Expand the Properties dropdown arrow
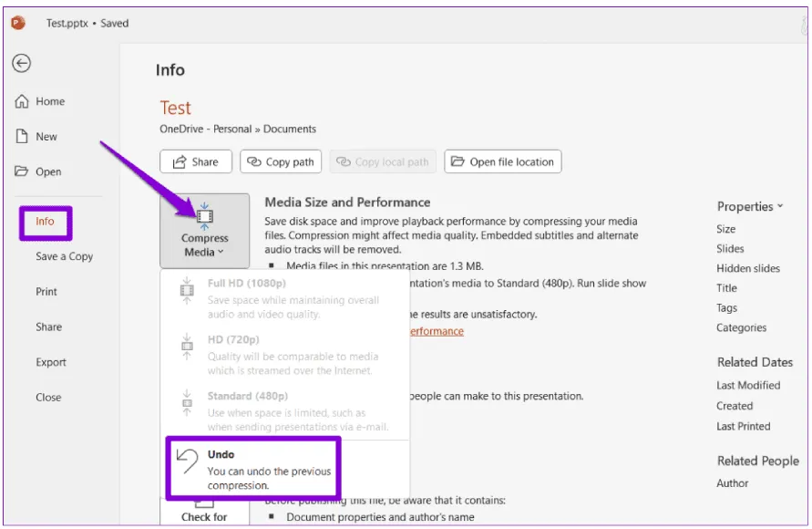This screenshot has height=529, width=812. 780,207
